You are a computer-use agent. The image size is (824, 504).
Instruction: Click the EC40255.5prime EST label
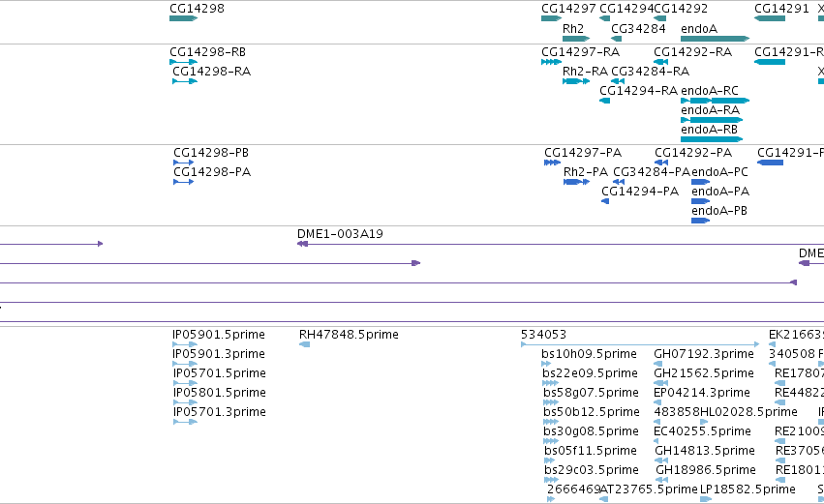coord(702,432)
